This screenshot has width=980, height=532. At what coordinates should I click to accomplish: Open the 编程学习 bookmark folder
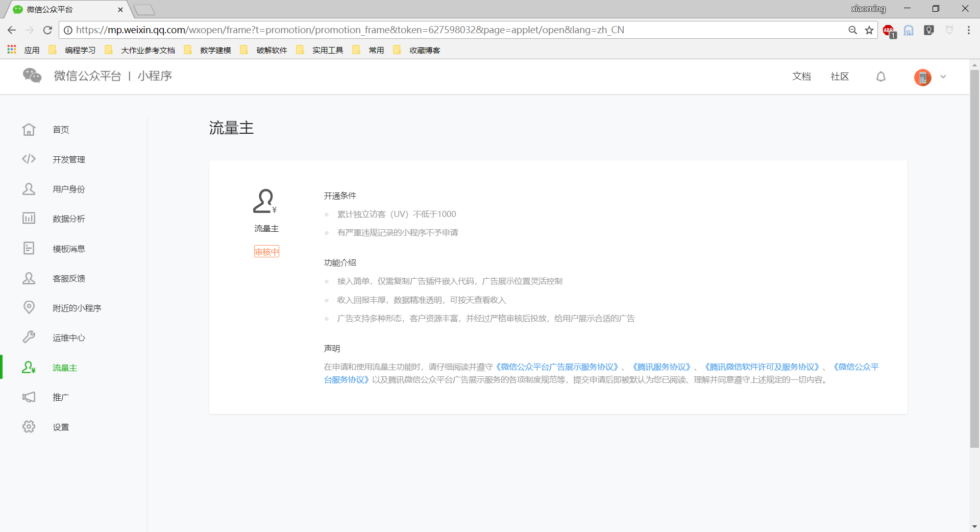pos(72,50)
